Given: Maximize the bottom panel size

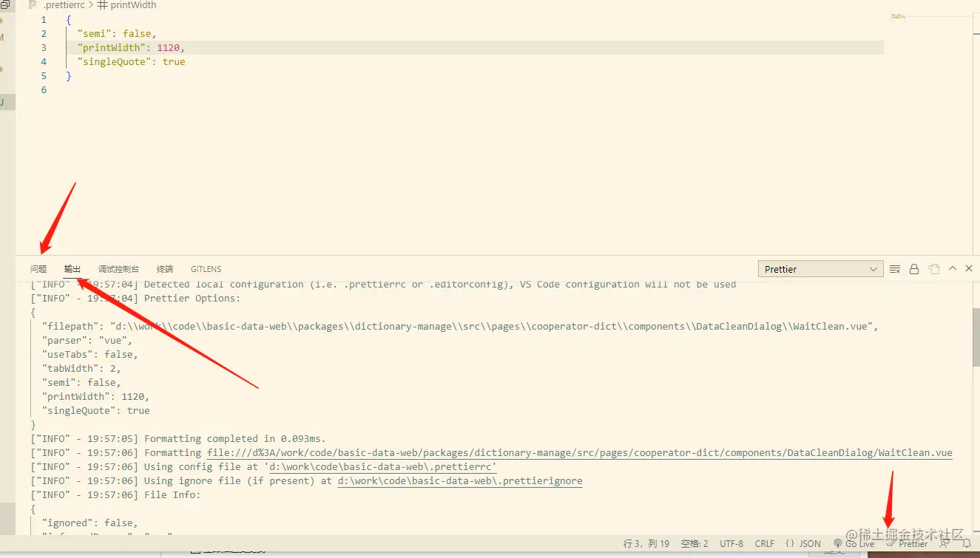Looking at the screenshot, I should point(953,268).
